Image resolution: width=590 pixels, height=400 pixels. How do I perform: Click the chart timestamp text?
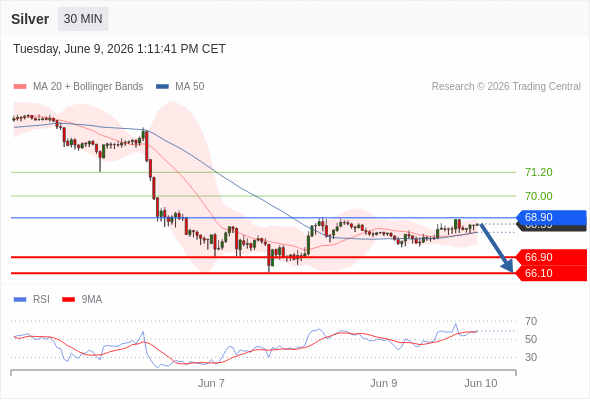coord(119,49)
